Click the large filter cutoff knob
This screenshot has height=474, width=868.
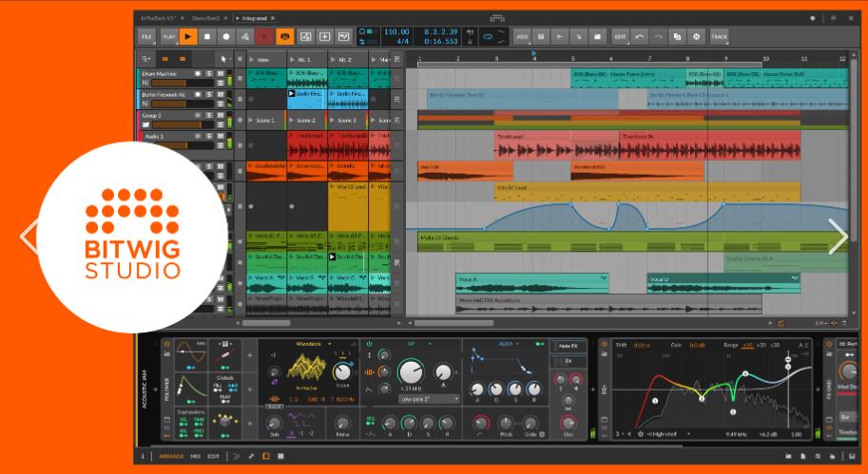[411, 372]
